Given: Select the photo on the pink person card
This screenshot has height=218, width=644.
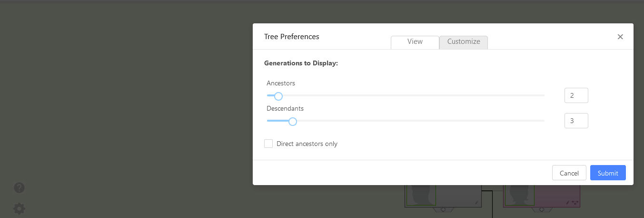Looking at the screenshot, I should coord(519,196).
